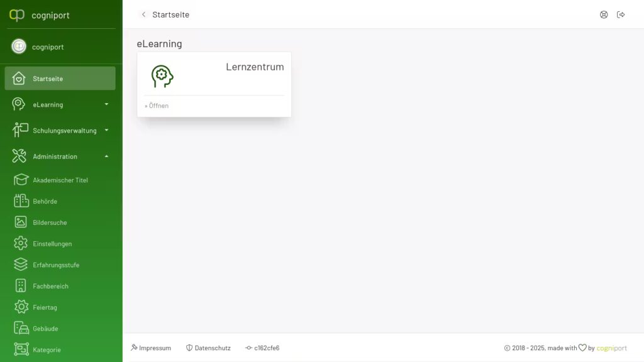Click the cogniport user profile avatar
This screenshot has width=644, height=362.
coord(19,47)
